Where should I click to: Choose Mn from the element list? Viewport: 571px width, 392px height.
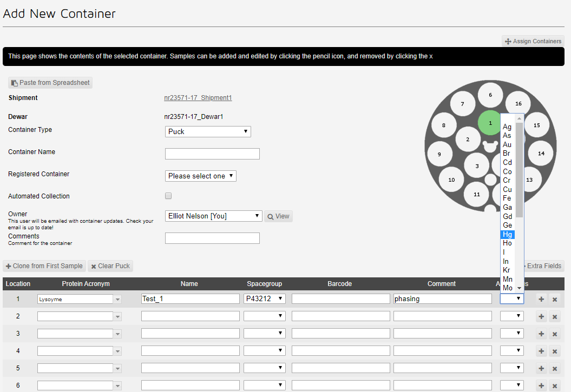(x=508, y=280)
